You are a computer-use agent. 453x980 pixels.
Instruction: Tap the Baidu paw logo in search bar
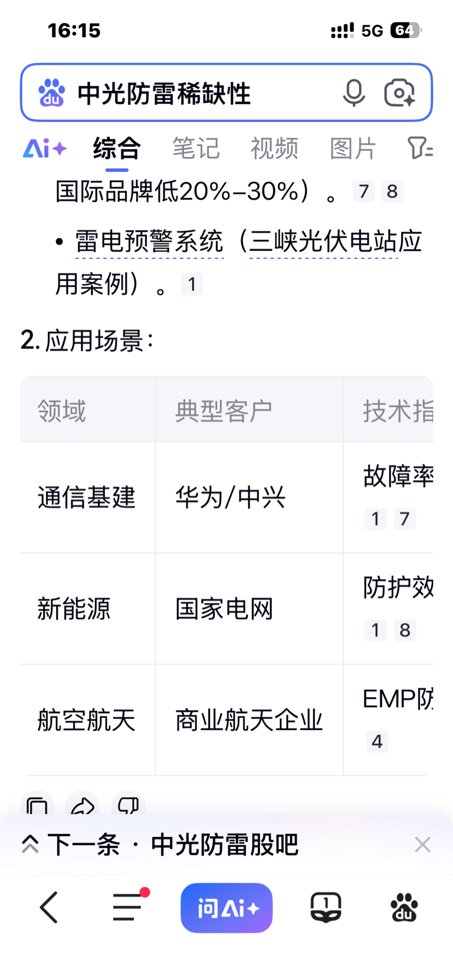52,93
